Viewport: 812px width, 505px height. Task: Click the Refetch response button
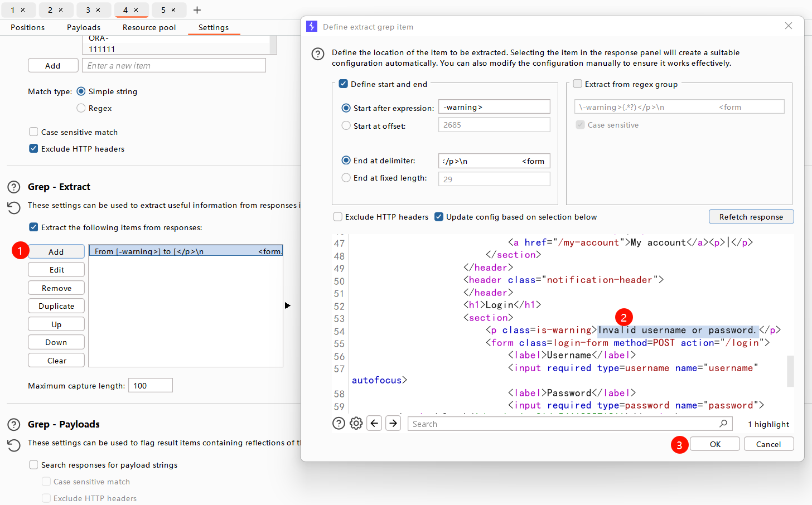[x=751, y=217]
